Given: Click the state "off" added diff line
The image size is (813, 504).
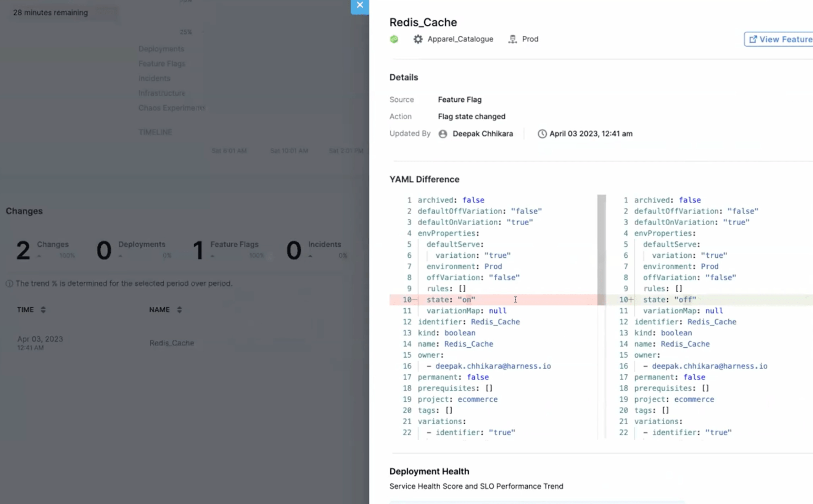Looking at the screenshot, I should pos(670,300).
